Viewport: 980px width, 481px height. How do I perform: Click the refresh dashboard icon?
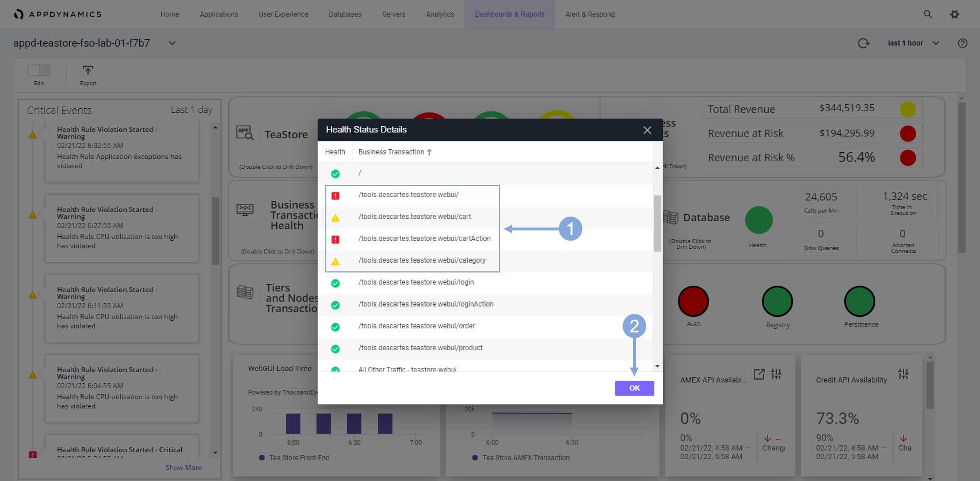(x=863, y=43)
